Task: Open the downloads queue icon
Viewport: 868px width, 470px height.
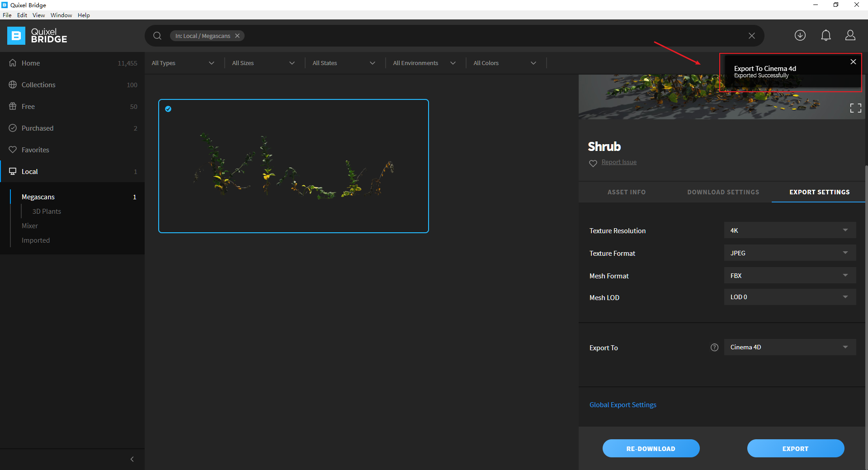Action: pos(800,35)
